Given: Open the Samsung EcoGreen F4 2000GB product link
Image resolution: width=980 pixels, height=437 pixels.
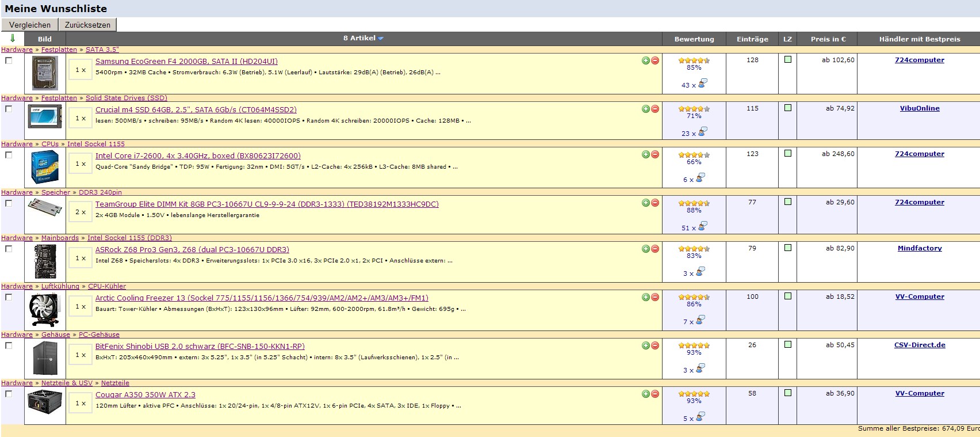Looking at the screenshot, I should click(186, 61).
